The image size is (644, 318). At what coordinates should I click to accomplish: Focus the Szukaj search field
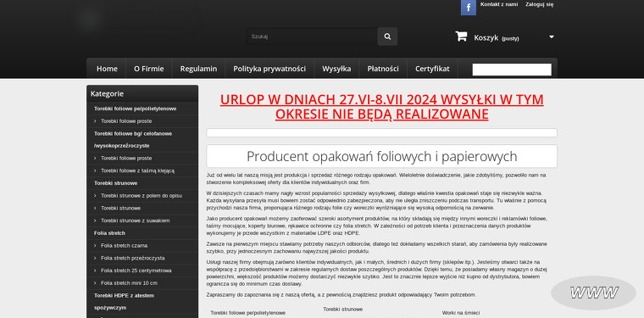pyautogui.click(x=312, y=36)
